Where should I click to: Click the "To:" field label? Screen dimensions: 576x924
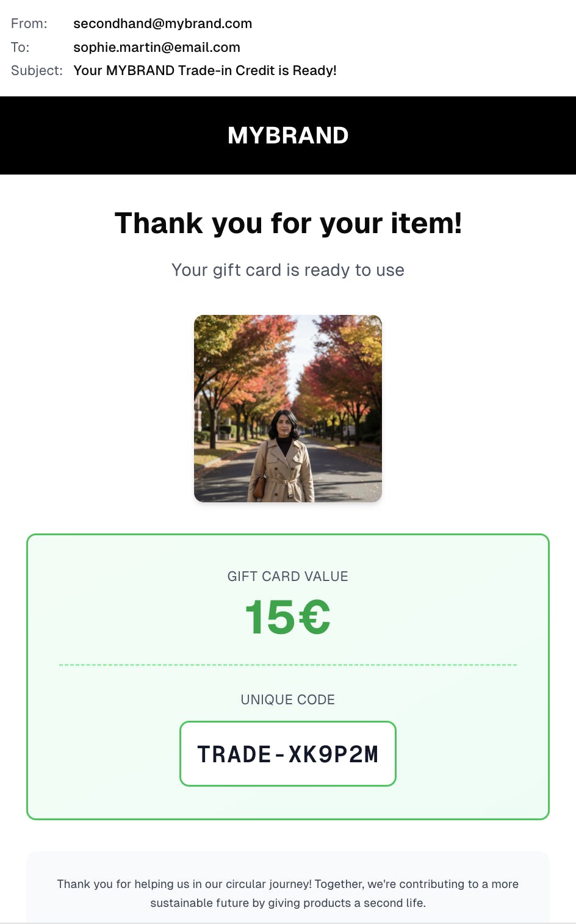point(20,48)
